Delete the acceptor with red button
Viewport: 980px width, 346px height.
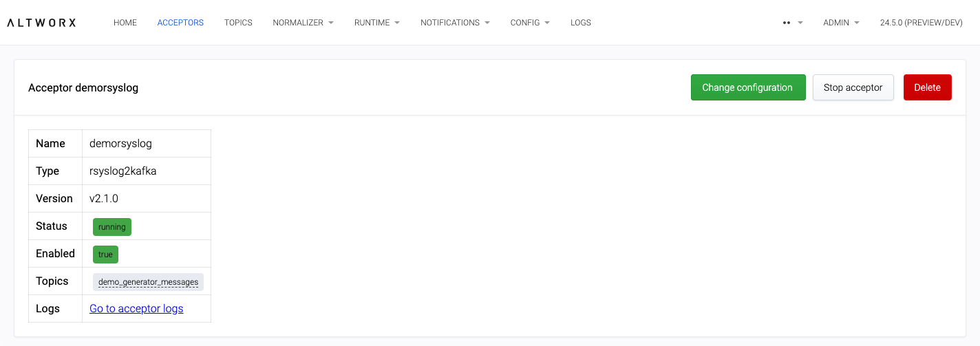[927, 87]
